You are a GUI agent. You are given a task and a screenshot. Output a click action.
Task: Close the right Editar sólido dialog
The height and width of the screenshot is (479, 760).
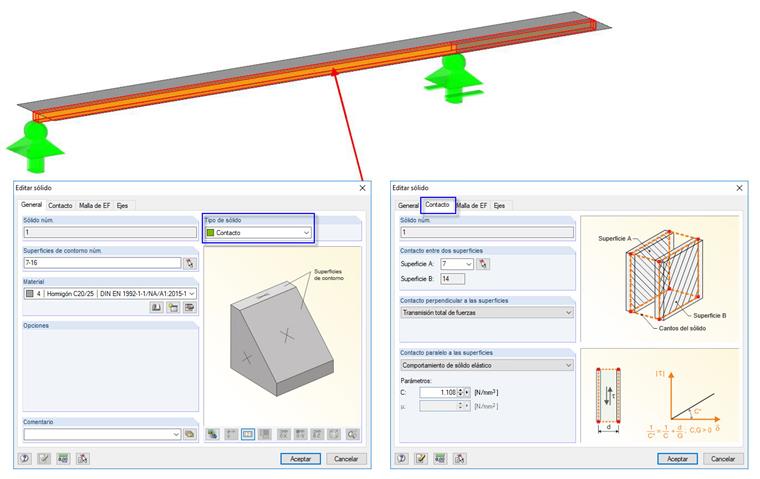point(739,188)
